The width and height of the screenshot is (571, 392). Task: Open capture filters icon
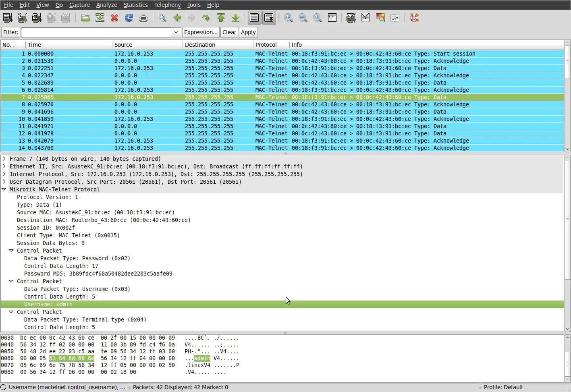[x=351, y=18]
